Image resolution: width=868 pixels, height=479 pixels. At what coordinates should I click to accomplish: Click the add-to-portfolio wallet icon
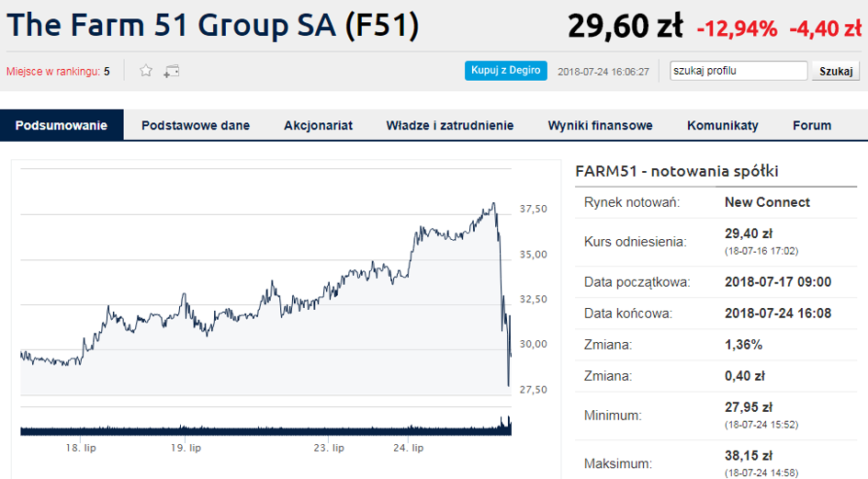point(171,71)
